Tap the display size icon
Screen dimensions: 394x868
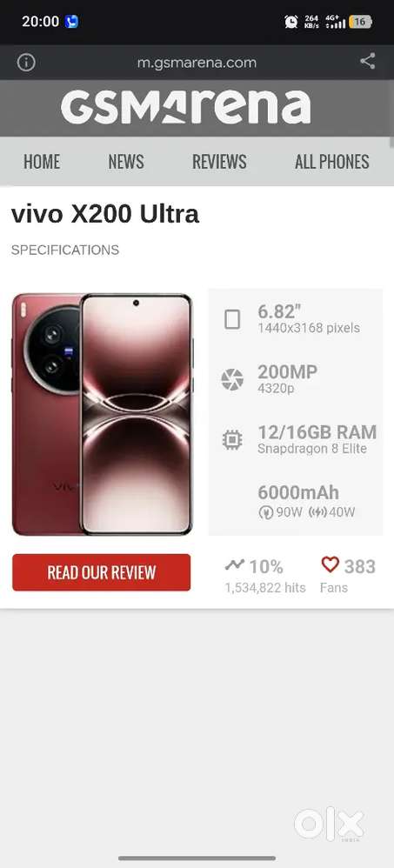click(x=232, y=319)
